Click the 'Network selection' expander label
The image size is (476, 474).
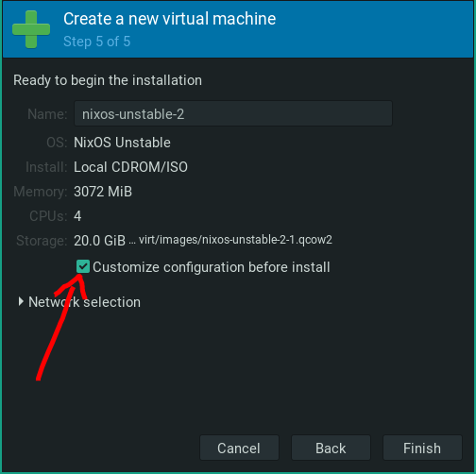coord(84,302)
